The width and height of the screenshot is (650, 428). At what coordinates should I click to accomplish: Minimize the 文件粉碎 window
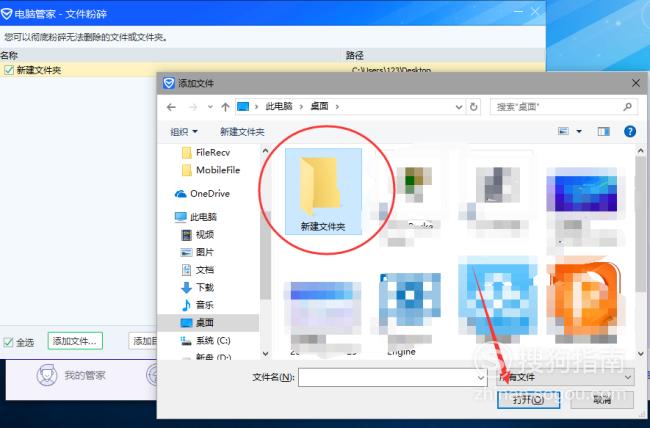click(x=518, y=12)
